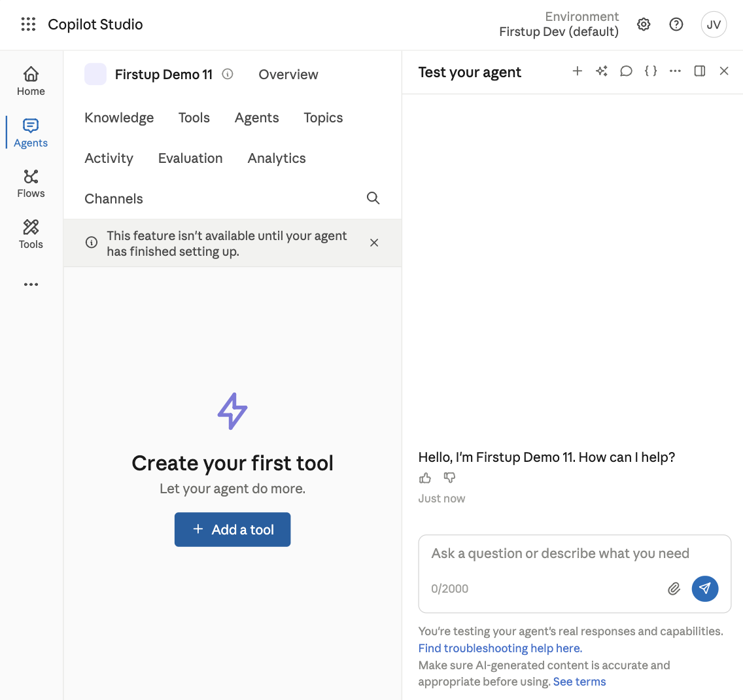743x700 pixels.
Task: Open help question mark icon
Action: pos(676,24)
